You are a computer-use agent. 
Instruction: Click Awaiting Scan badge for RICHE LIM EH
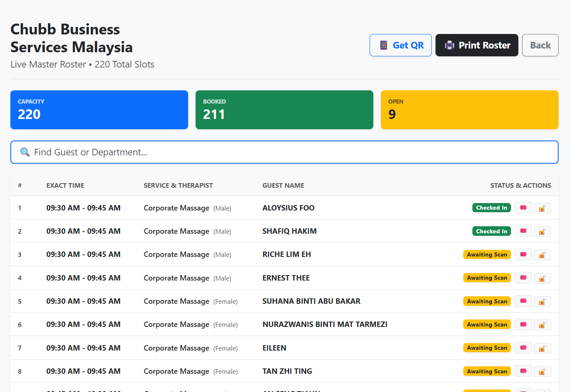(487, 254)
